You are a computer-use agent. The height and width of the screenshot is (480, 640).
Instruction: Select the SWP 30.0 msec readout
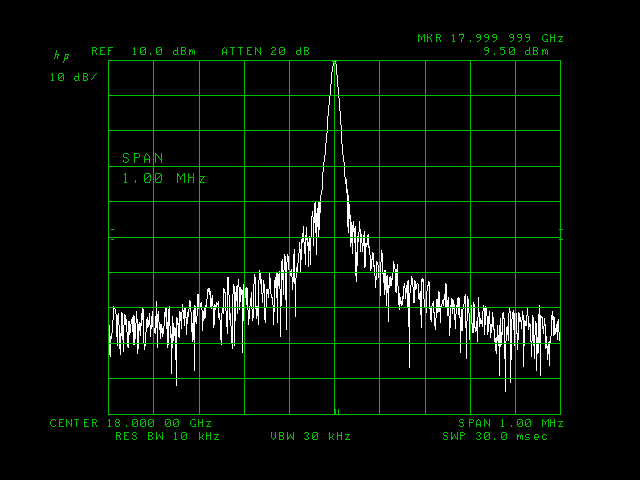coord(495,436)
